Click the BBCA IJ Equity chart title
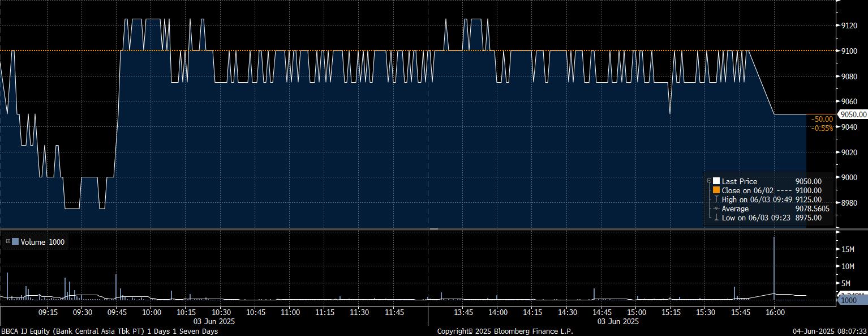The width and height of the screenshot is (868, 336). (x=109, y=331)
